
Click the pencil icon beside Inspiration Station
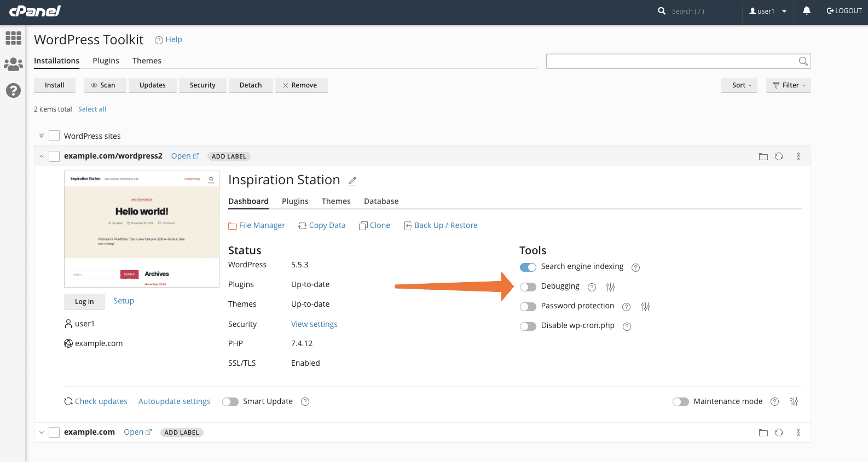353,181
